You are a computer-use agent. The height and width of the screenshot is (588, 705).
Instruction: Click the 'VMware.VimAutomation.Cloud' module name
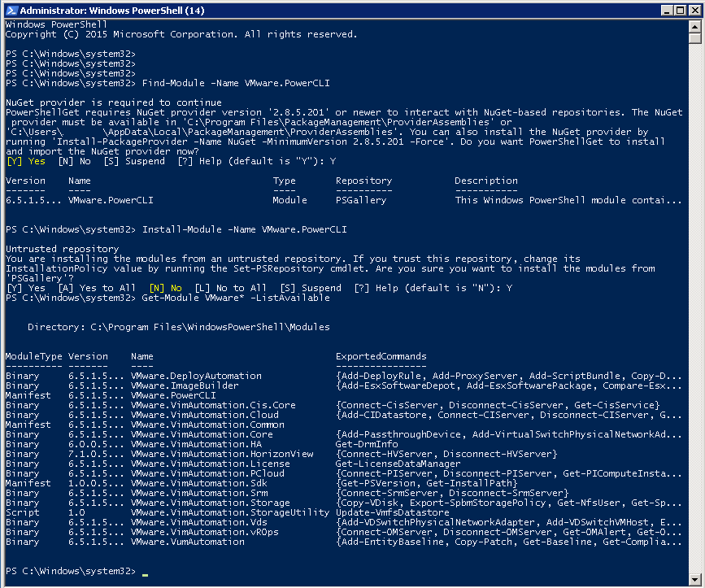click(x=205, y=415)
